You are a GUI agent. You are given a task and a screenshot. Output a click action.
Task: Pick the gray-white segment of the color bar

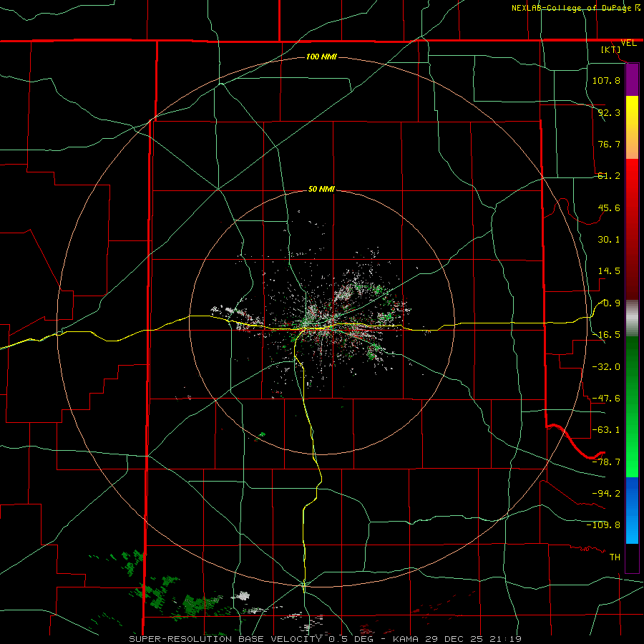632,318
